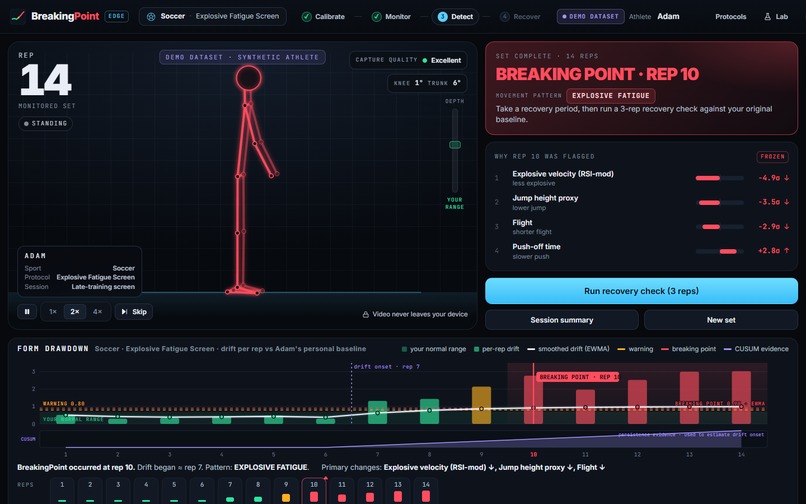Go to the Monitor step
The width and height of the screenshot is (806, 504).
point(391,16)
